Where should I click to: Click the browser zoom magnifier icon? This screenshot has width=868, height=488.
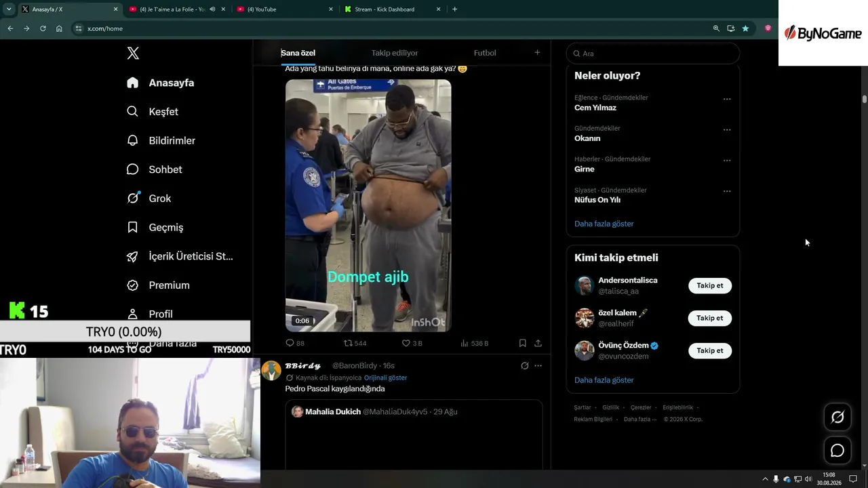[x=716, y=28]
